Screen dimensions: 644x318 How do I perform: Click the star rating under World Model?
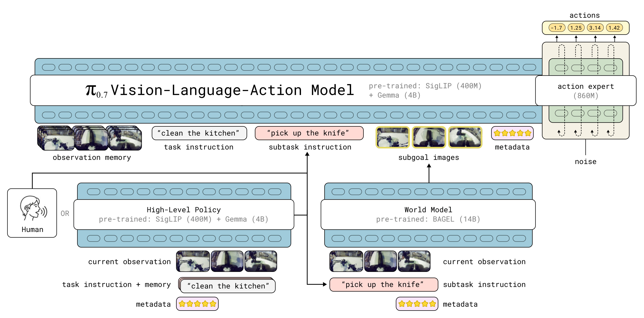[417, 304]
